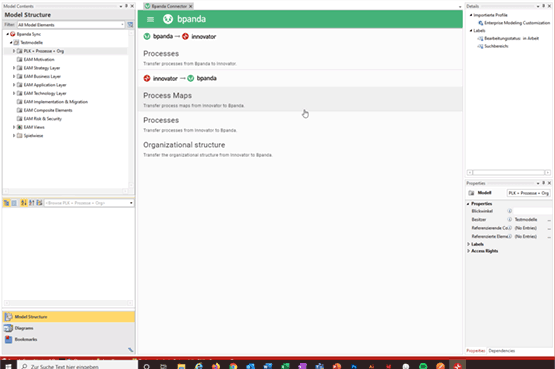Viewport: 555px width, 369px height.
Task: Toggle the second list view icon in browse toolbar
Action: click(x=14, y=203)
